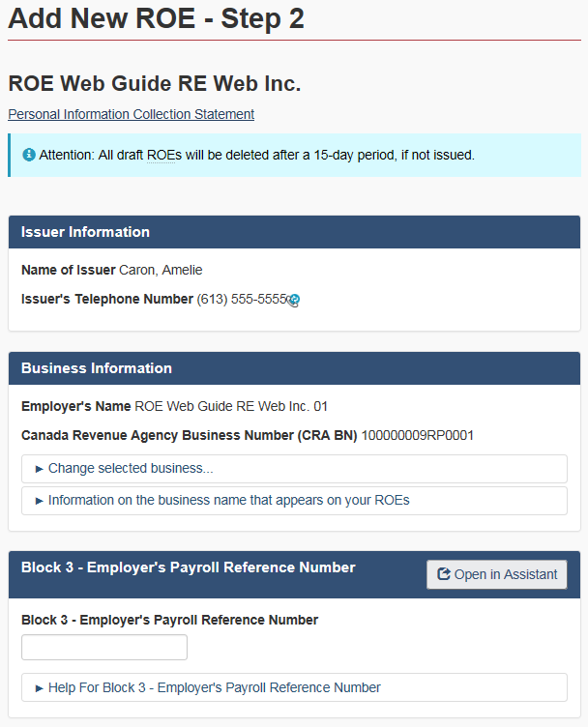Click the phone icon beside the telephone number
Image resolution: width=588 pixels, height=727 pixels.
[294, 301]
